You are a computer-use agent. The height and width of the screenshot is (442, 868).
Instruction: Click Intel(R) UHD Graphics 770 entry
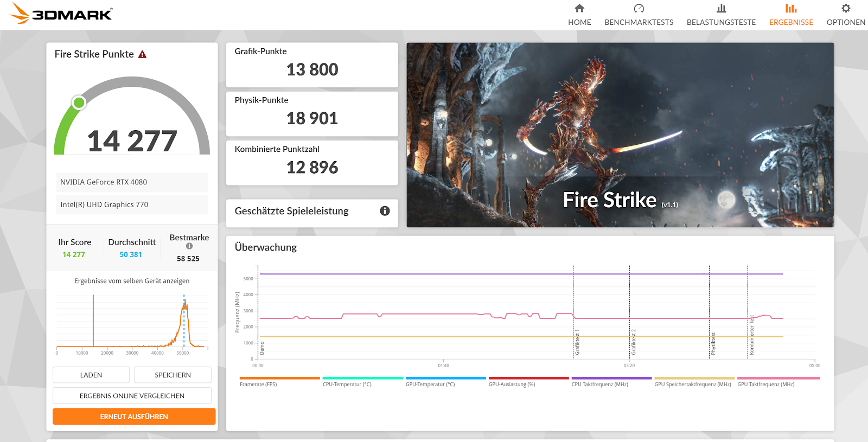coord(132,204)
